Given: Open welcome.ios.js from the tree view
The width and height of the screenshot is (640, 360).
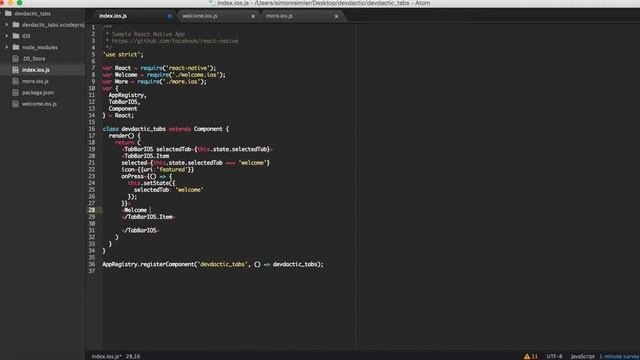Looking at the screenshot, I should tap(39, 104).
